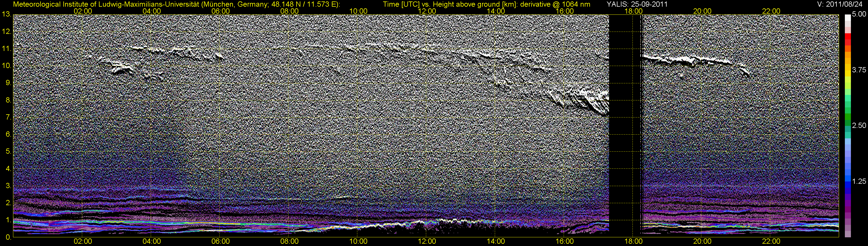Click the 12. km height axis label

[x=6, y=31]
